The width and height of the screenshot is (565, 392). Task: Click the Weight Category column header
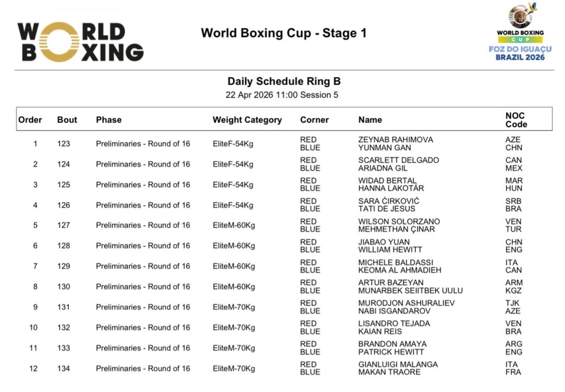point(247,120)
